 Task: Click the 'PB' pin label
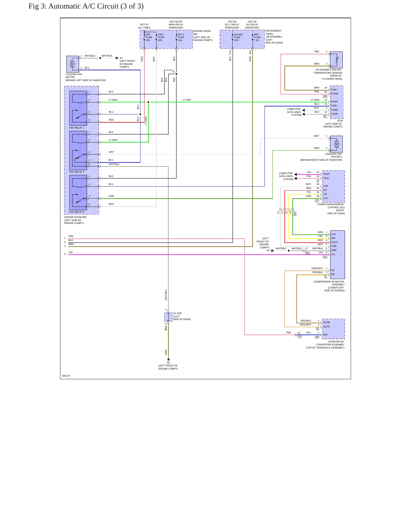[333, 274]
